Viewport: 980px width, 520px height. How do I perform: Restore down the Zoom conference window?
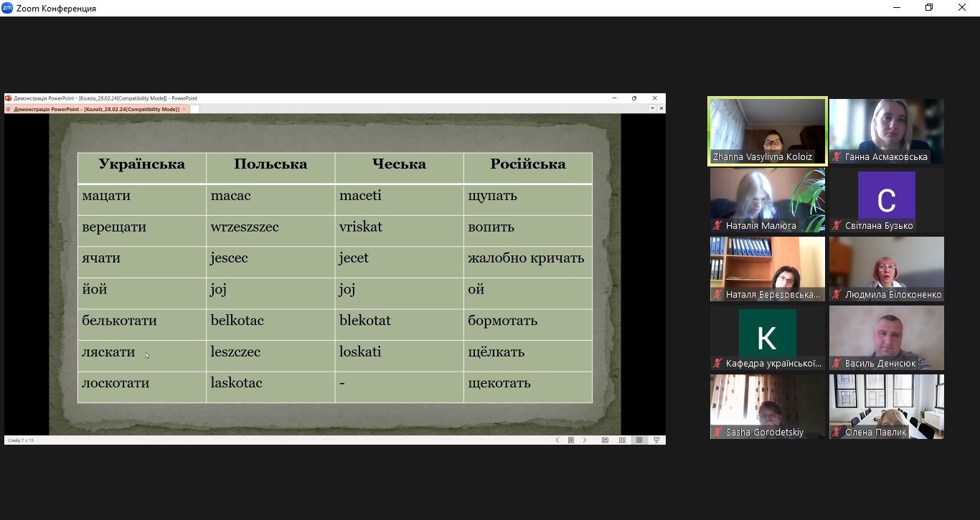tap(929, 8)
